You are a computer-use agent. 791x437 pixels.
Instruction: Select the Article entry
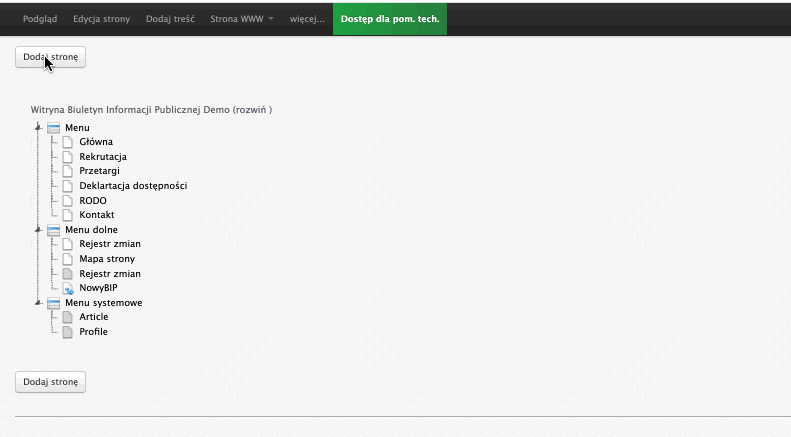point(94,316)
